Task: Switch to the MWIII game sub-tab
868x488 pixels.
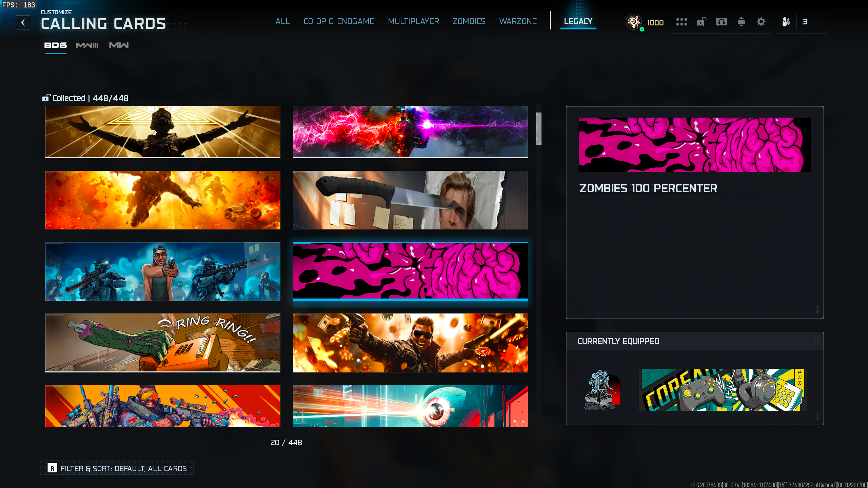Action: (87, 45)
